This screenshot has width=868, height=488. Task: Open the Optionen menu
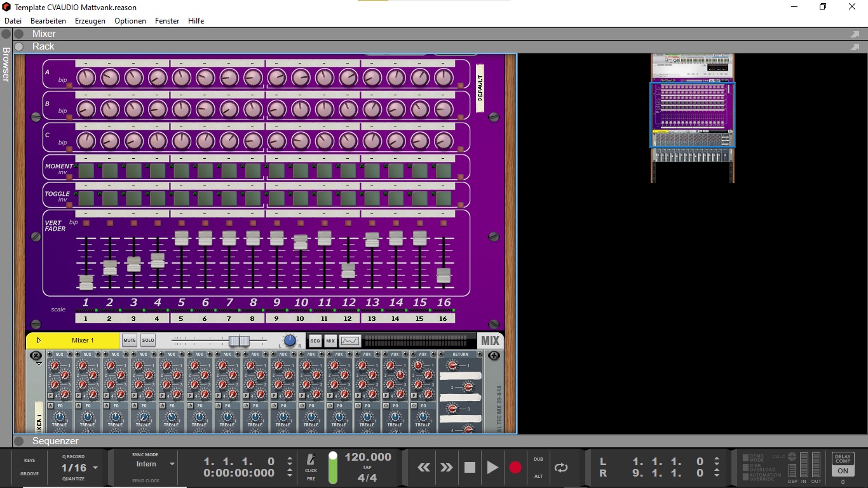[x=130, y=21]
